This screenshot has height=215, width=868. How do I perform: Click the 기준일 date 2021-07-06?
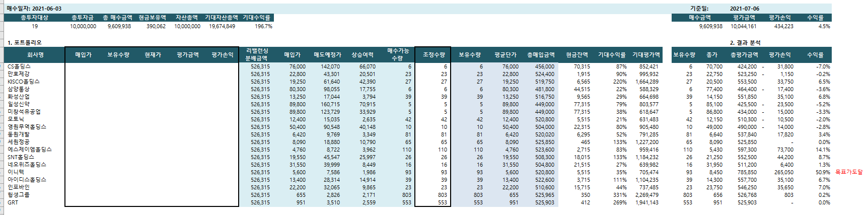(745, 9)
